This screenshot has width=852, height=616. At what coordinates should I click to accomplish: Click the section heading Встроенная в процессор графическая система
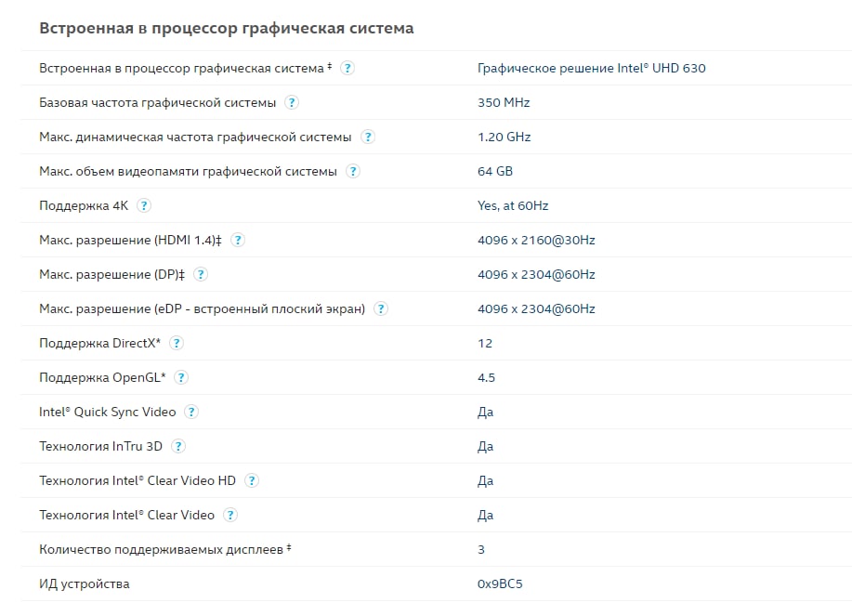(226, 28)
